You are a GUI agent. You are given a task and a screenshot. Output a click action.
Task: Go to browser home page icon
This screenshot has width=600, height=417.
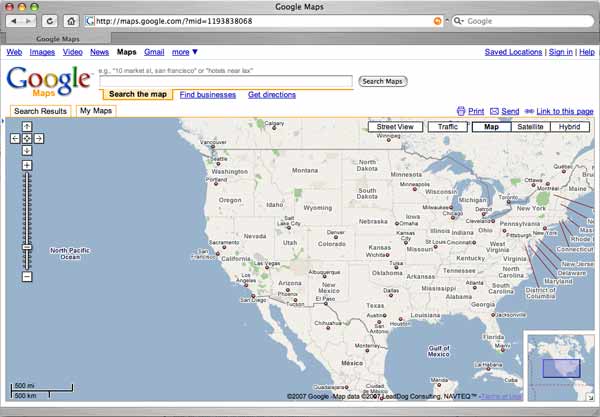71,21
